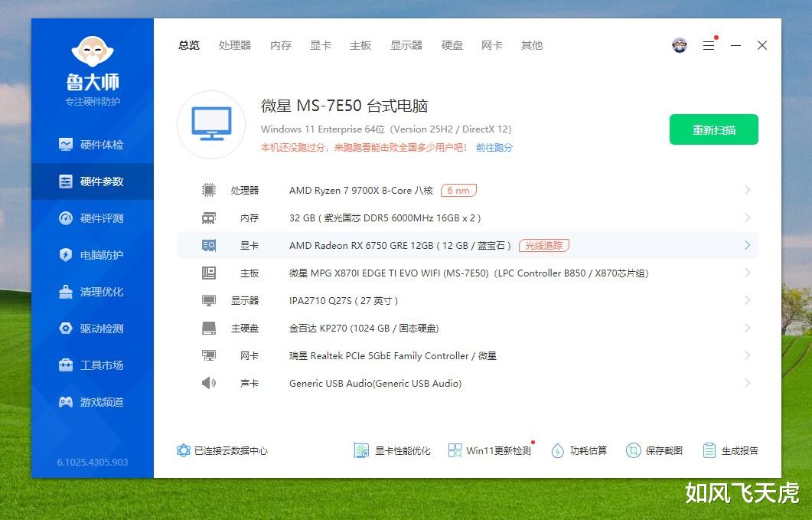Open 硬件评测 benchmark in sidebar

(92, 218)
